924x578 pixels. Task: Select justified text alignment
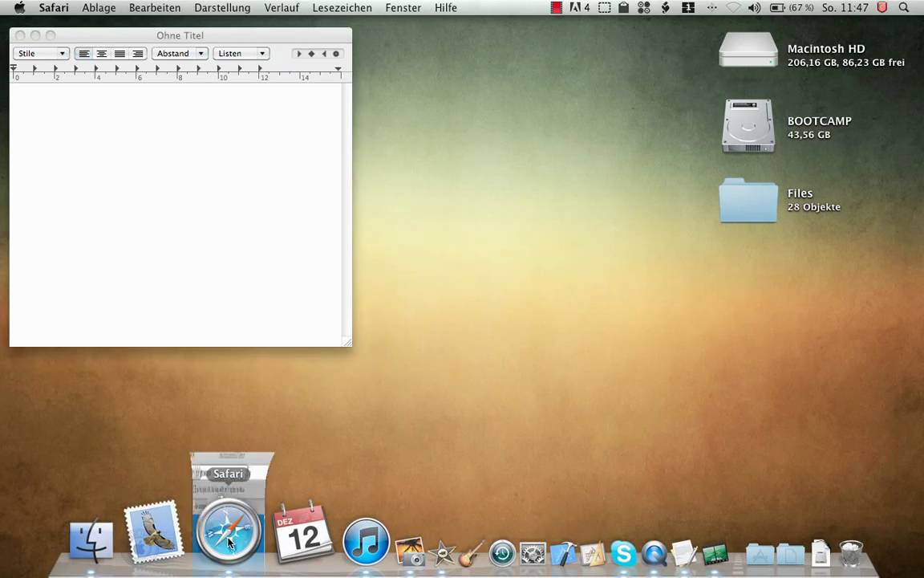click(x=120, y=54)
